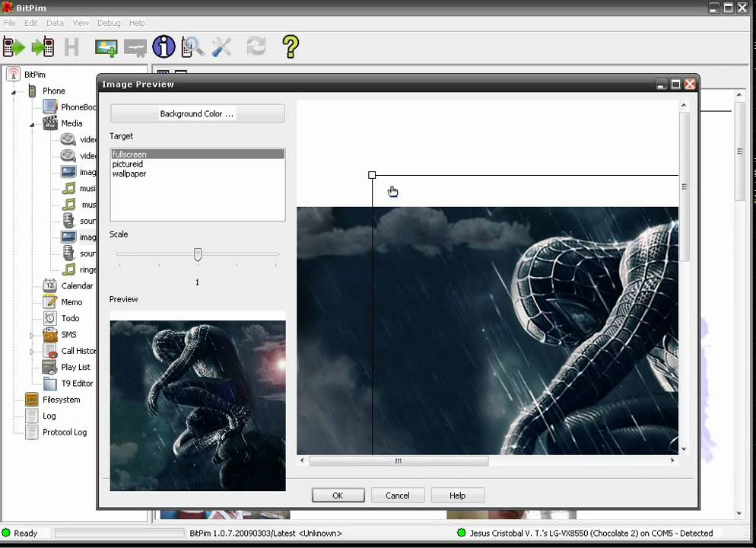Viewport: 756px width, 548px height.
Task: Open the Data menu
Action: [x=55, y=23]
